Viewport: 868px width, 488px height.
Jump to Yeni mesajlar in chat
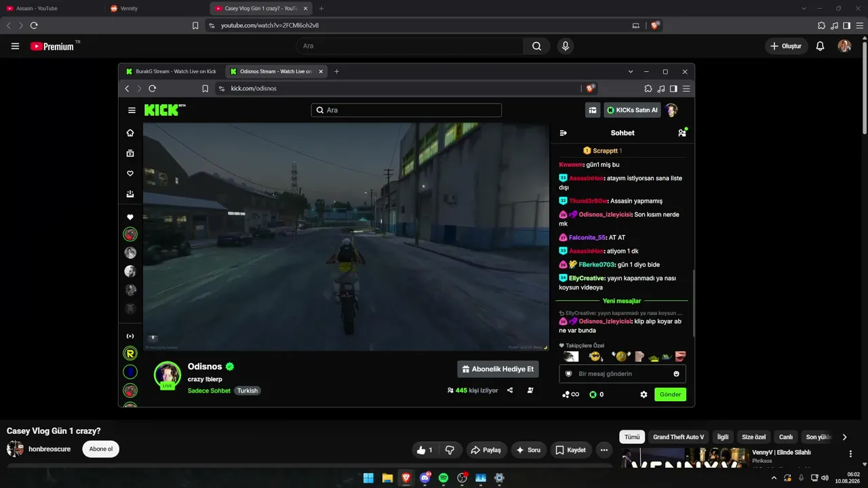(622, 301)
